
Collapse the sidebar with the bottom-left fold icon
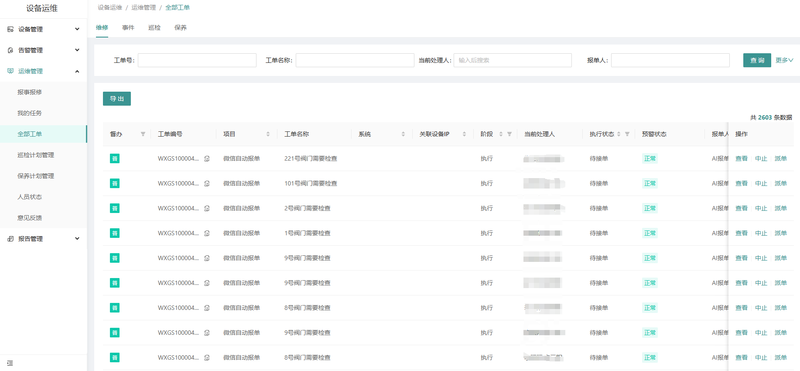pos(10,363)
